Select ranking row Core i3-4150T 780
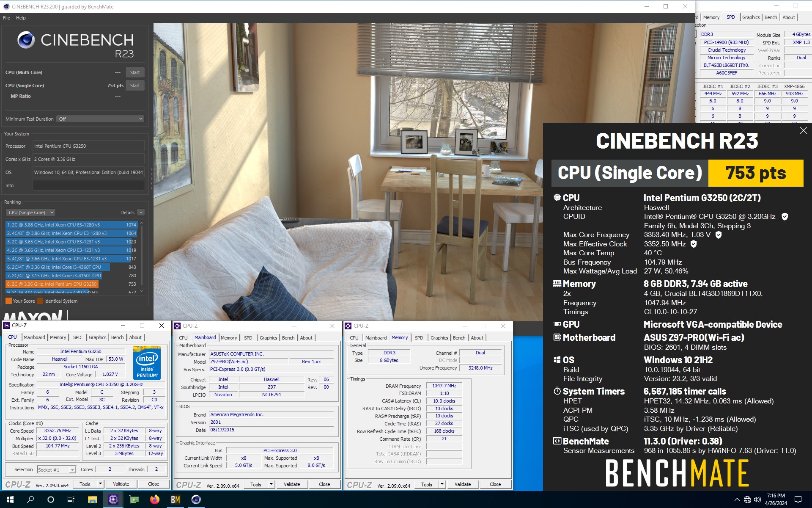 tap(72, 276)
